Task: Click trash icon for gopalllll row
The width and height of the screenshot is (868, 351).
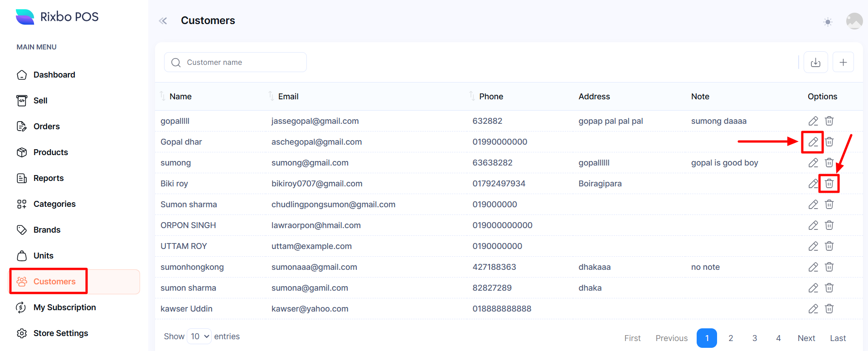Action: (x=829, y=121)
